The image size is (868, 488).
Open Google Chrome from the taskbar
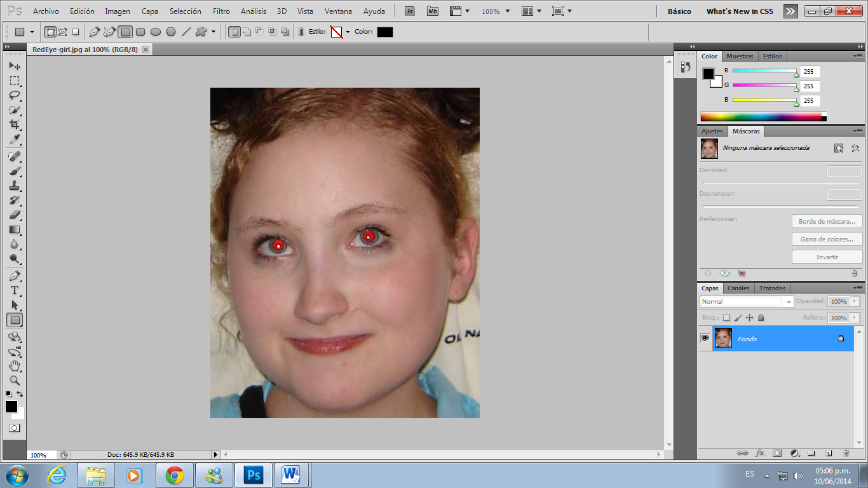coord(175,475)
